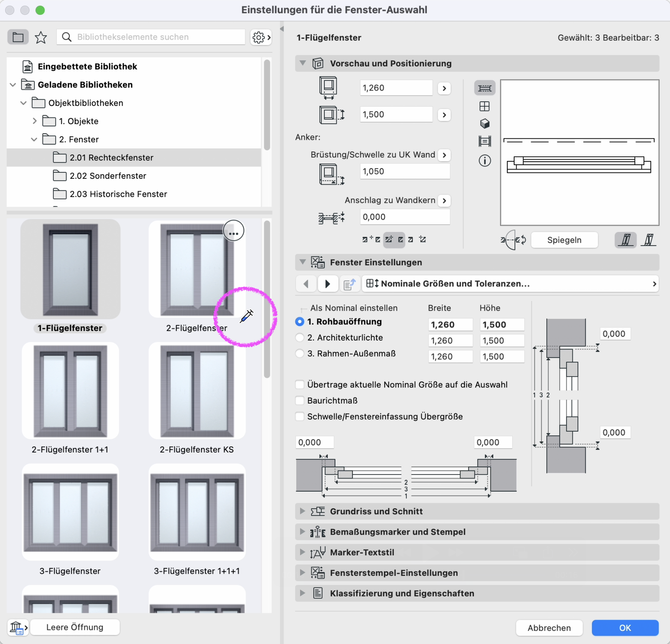Click the Bibliothekselemente suchen search field
This screenshot has width=670, height=644.
click(151, 37)
